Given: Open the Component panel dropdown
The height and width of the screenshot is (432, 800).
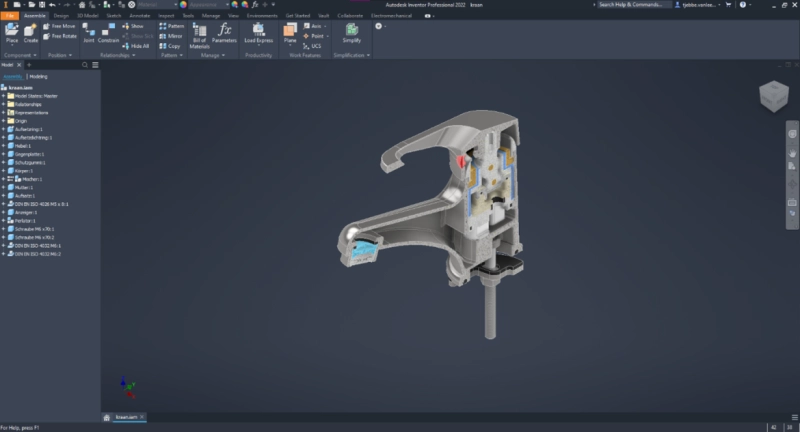Looking at the screenshot, I should (x=20, y=55).
